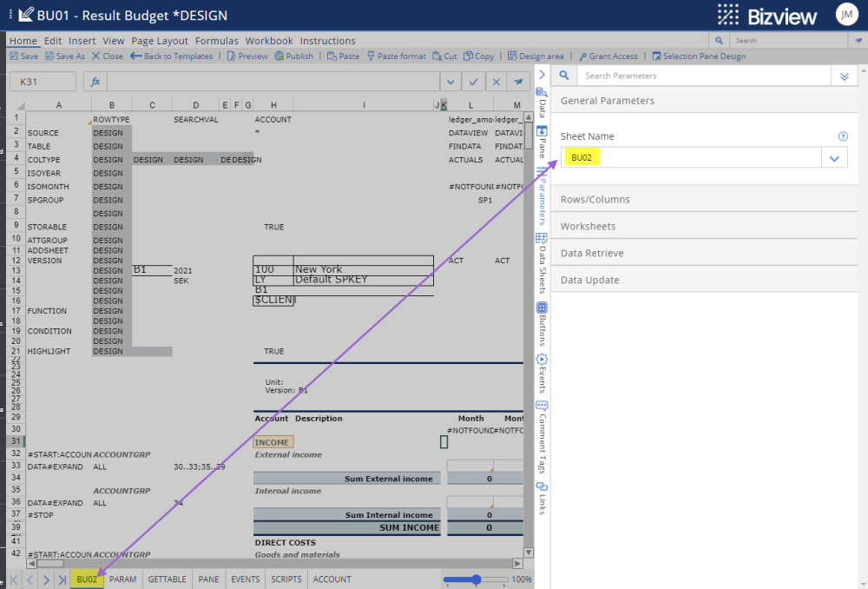Expand the Worksheets section
Viewport: 868px width, 589px height.
(704, 226)
